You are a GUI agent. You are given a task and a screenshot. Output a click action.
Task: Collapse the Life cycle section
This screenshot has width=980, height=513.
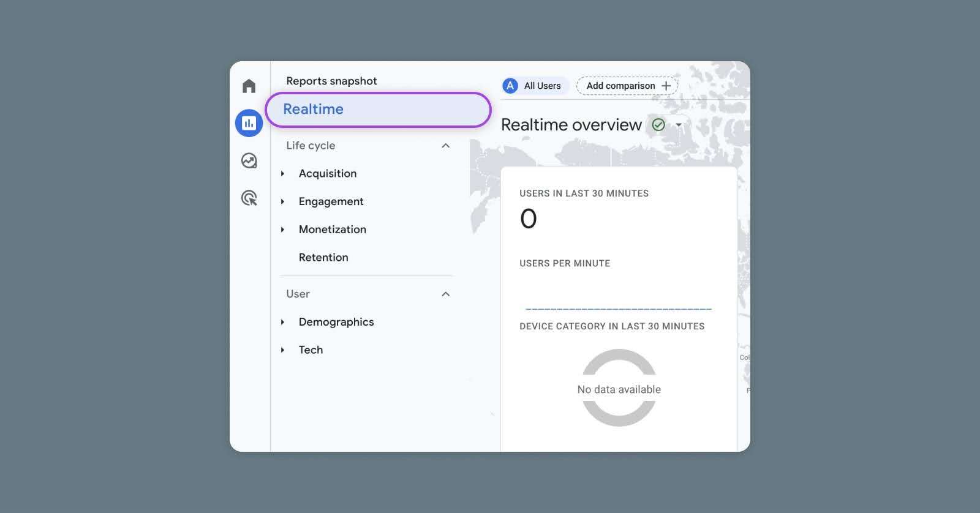point(446,146)
